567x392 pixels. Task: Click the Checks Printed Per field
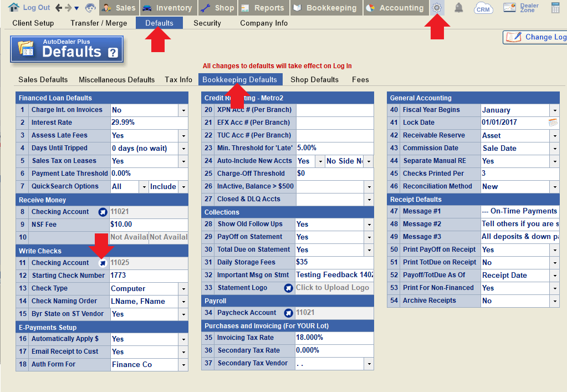(x=520, y=174)
